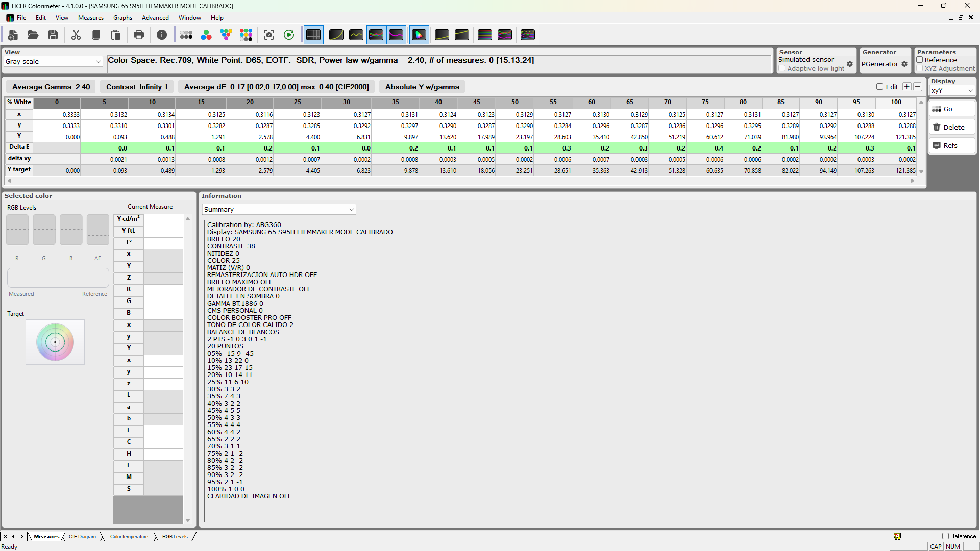Click the clipboard paste icon
The height and width of the screenshot is (551, 980).
[x=116, y=35]
